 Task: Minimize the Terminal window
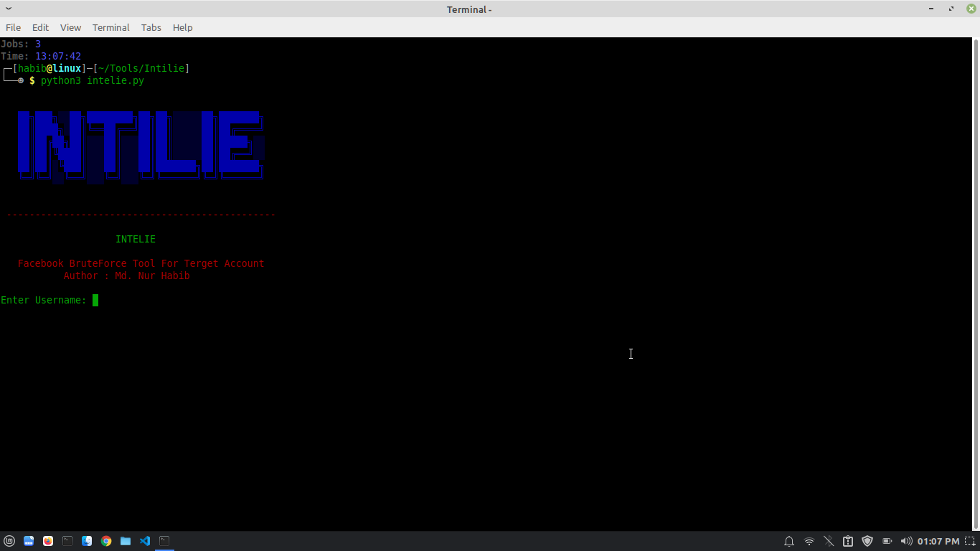click(x=932, y=9)
